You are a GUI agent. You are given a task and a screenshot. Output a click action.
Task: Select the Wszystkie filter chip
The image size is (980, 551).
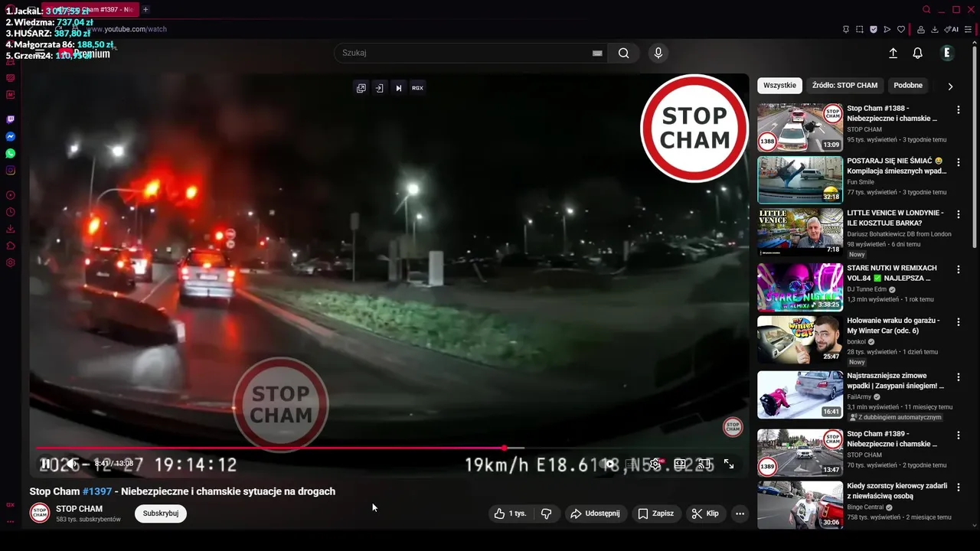pyautogui.click(x=779, y=85)
